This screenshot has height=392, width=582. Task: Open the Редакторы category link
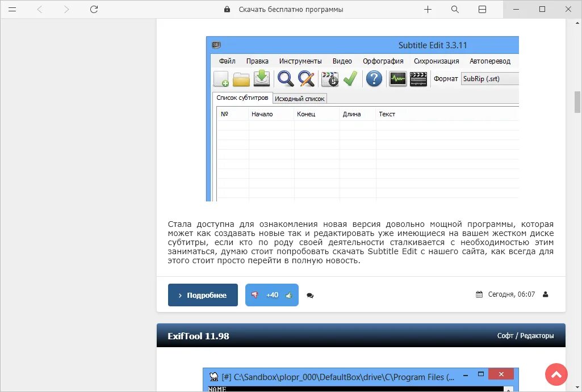coord(537,336)
